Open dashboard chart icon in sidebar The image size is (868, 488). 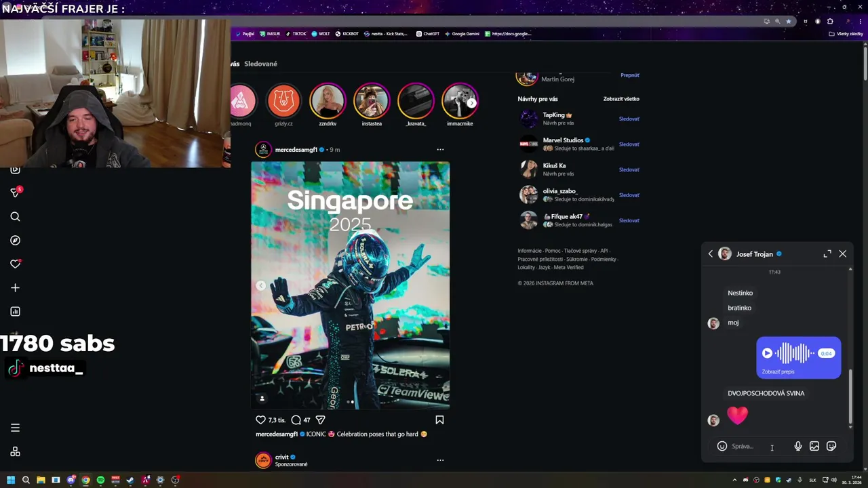click(x=16, y=312)
